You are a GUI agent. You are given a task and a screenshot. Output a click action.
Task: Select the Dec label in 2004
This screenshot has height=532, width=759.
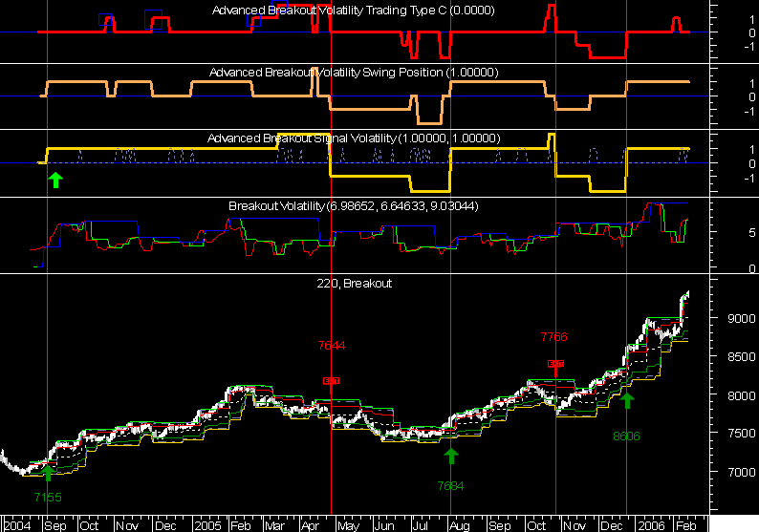click(165, 525)
